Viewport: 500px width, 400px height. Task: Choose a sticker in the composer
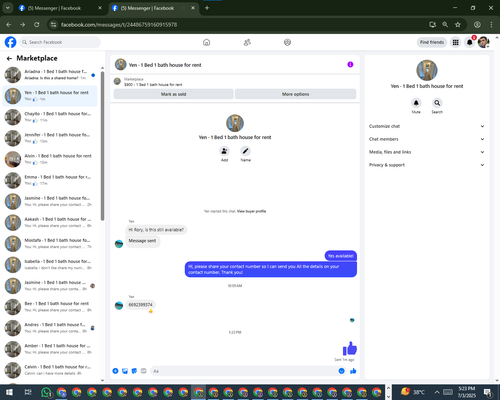coord(134,371)
